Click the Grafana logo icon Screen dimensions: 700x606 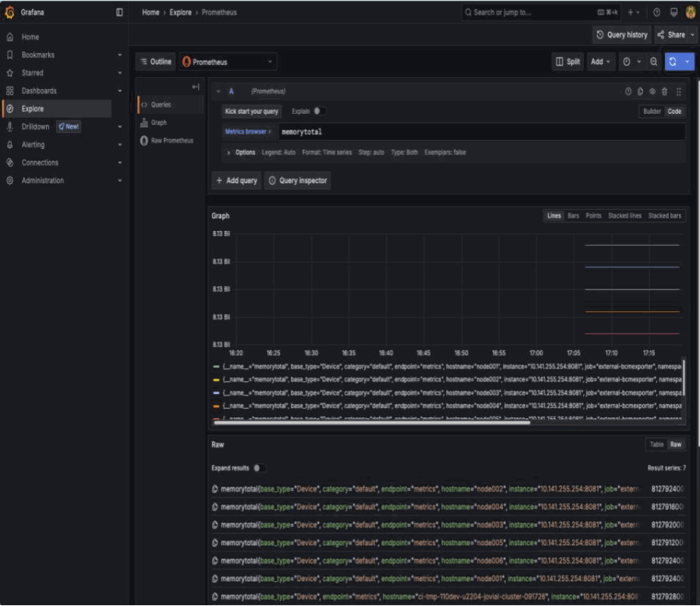pos(10,12)
